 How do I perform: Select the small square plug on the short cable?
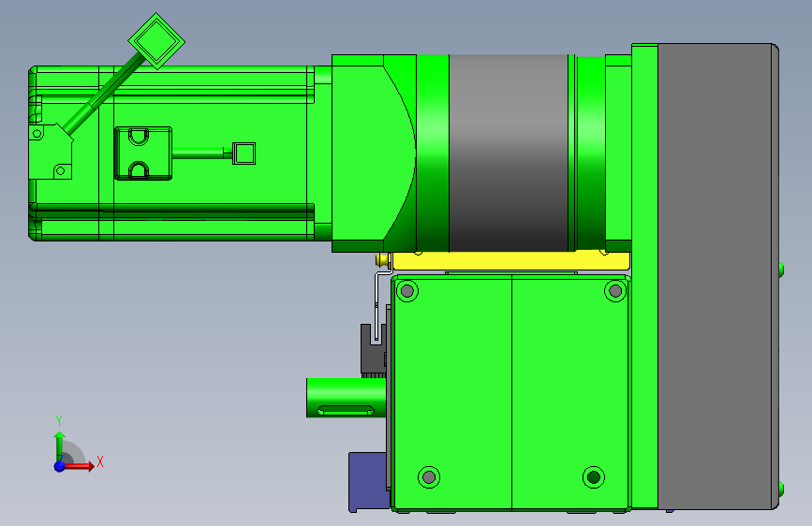pyautogui.click(x=244, y=153)
